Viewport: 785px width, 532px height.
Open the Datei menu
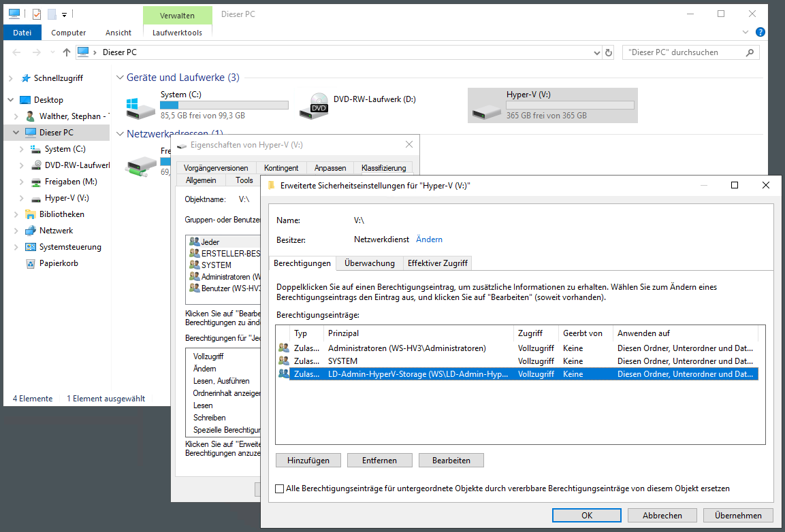pos(22,33)
